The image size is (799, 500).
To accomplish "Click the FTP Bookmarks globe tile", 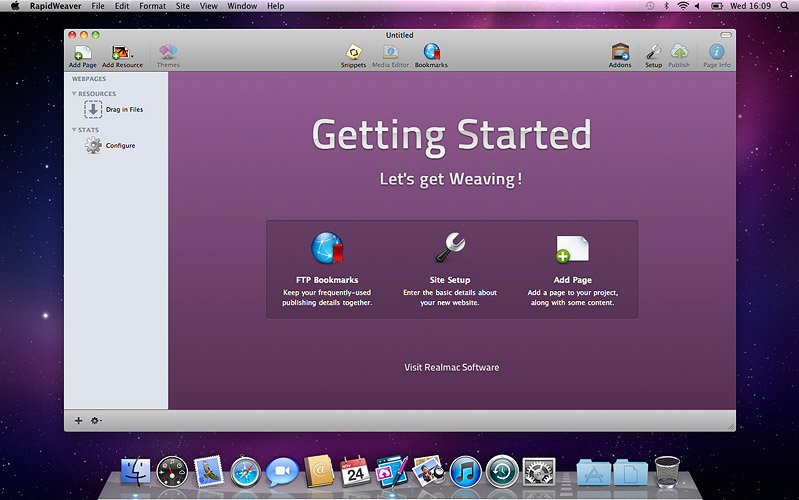I will pyautogui.click(x=327, y=248).
